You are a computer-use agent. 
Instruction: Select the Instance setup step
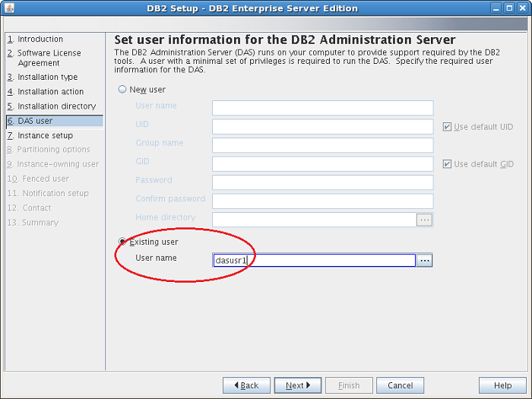(x=40, y=135)
